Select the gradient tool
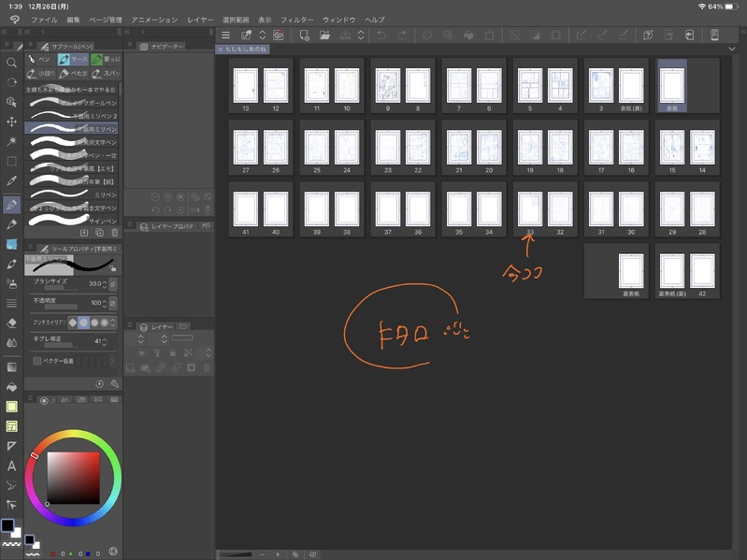The image size is (747, 560). (11, 367)
